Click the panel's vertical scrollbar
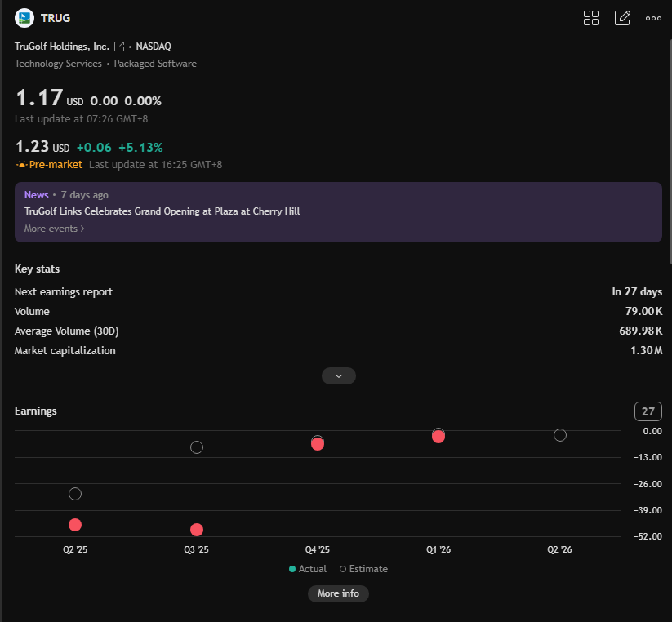The width and height of the screenshot is (672, 622). pos(670,152)
